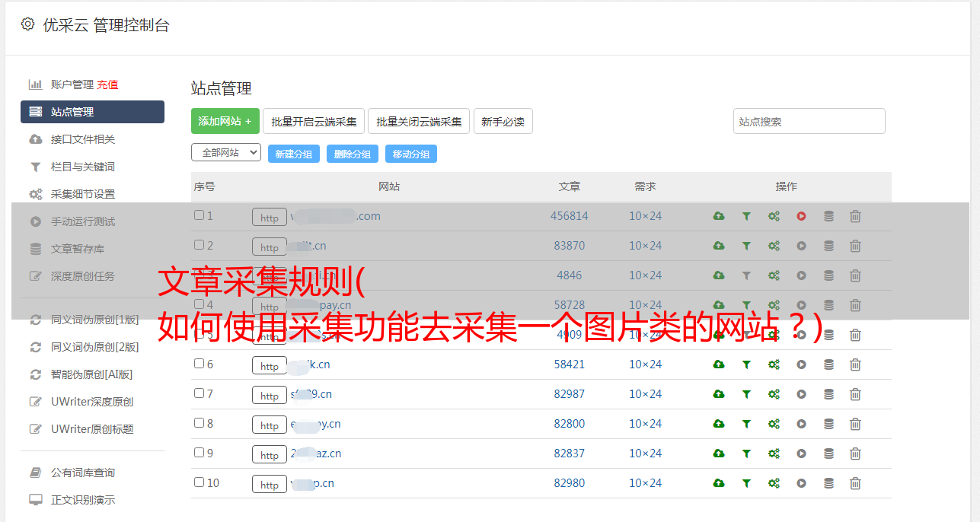This screenshot has height=522, width=980.
Task: Delete site 10 using the trash icon
Action: point(855,483)
